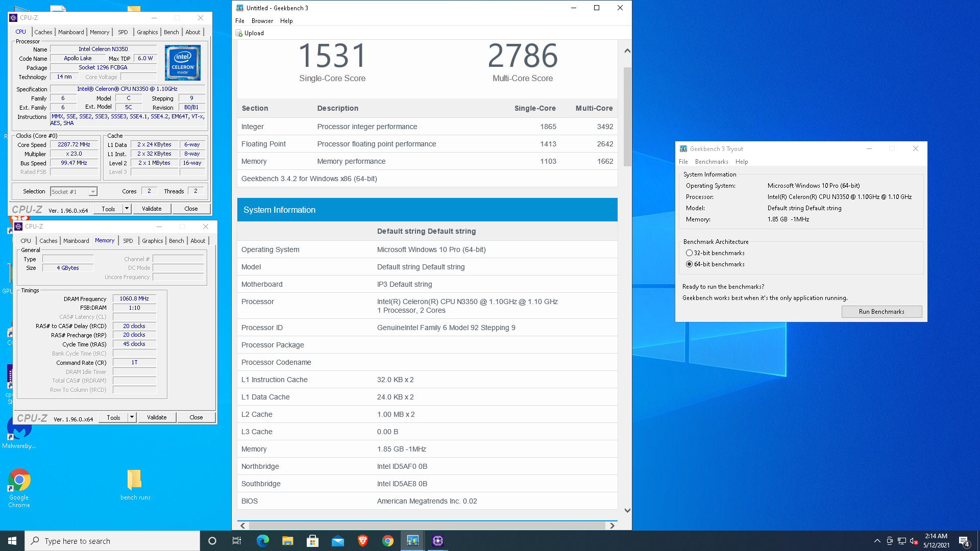
Task: Open Microsoft Store from taskbar
Action: coord(312,541)
